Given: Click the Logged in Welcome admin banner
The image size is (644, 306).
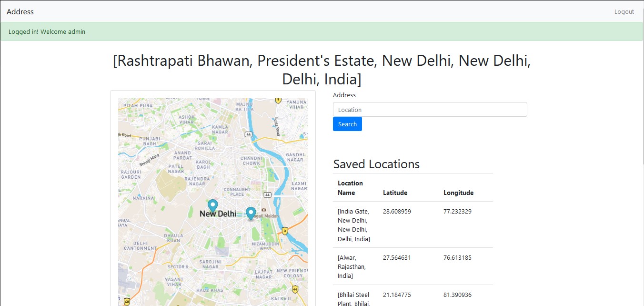Looking at the screenshot, I should [x=47, y=31].
